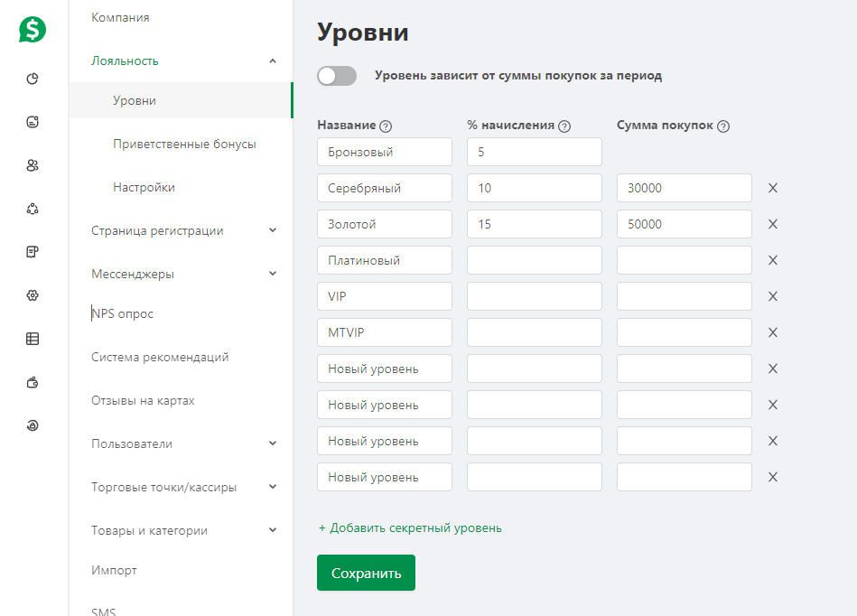Open Отзывы на картах menu item
The image size is (857, 616).
(x=143, y=401)
